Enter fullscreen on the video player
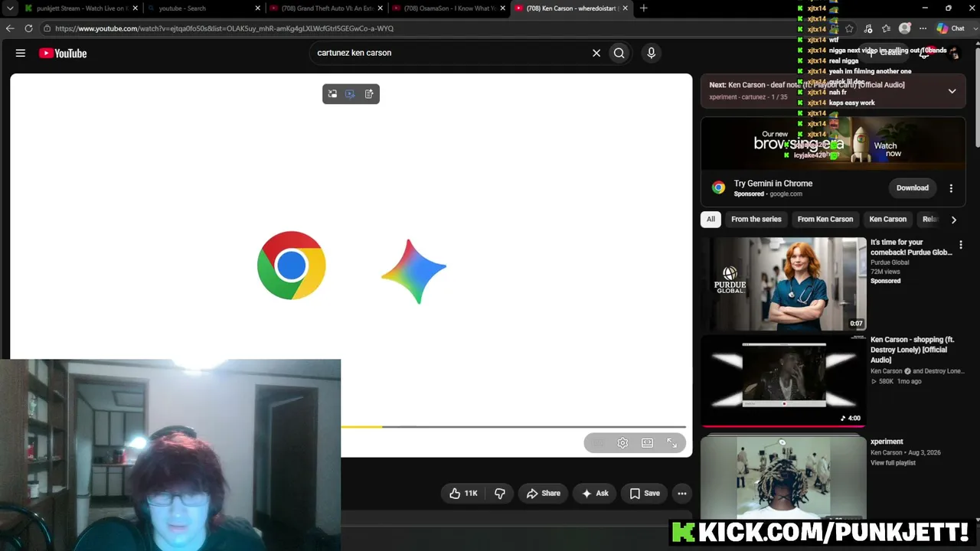The image size is (980, 551). coord(671,443)
